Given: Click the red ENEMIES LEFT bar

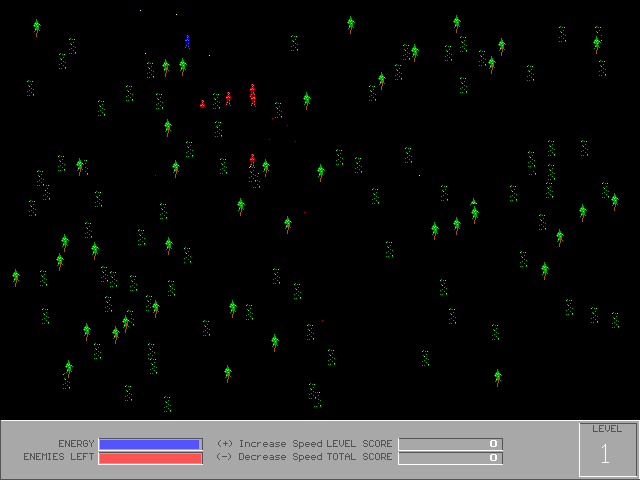Looking at the screenshot, I should [x=150, y=458].
